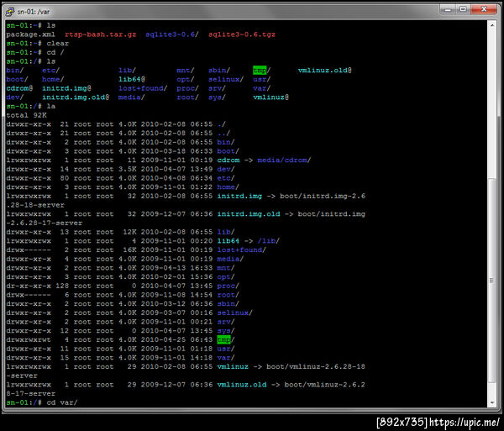Click the highlighted tmp entry in long listing
Image resolution: width=504 pixels, height=431 pixels.
[226, 339]
